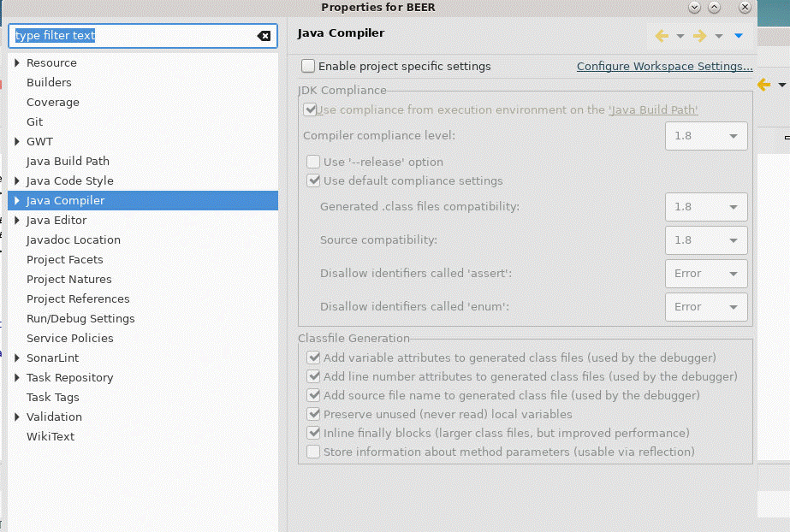Open the forward history dropdown arrow

point(719,36)
